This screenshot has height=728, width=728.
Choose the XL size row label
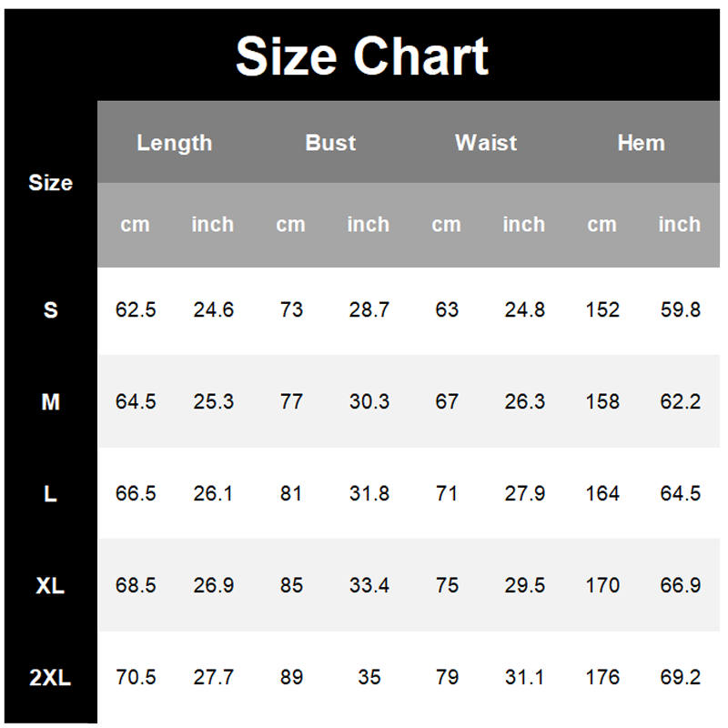(x=50, y=586)
